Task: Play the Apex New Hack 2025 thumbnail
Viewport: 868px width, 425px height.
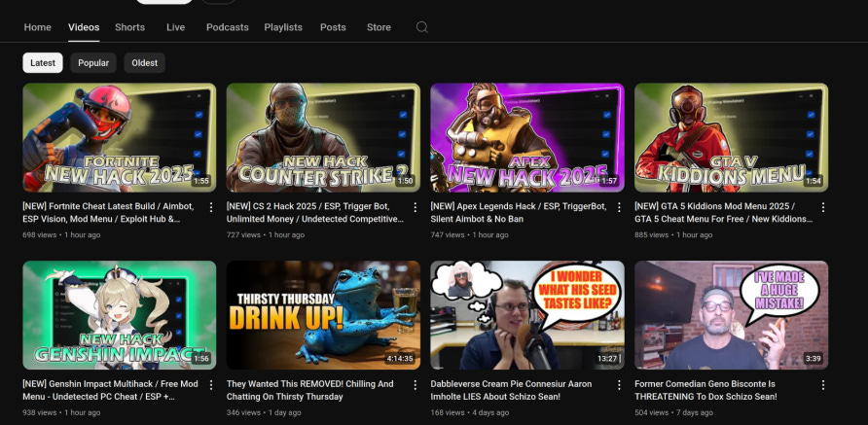Action: (x=527, y=137)
